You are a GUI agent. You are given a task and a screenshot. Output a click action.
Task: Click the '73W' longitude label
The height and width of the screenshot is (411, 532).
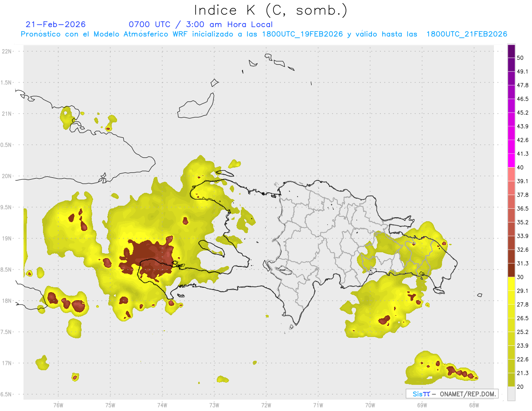point(214,405)
